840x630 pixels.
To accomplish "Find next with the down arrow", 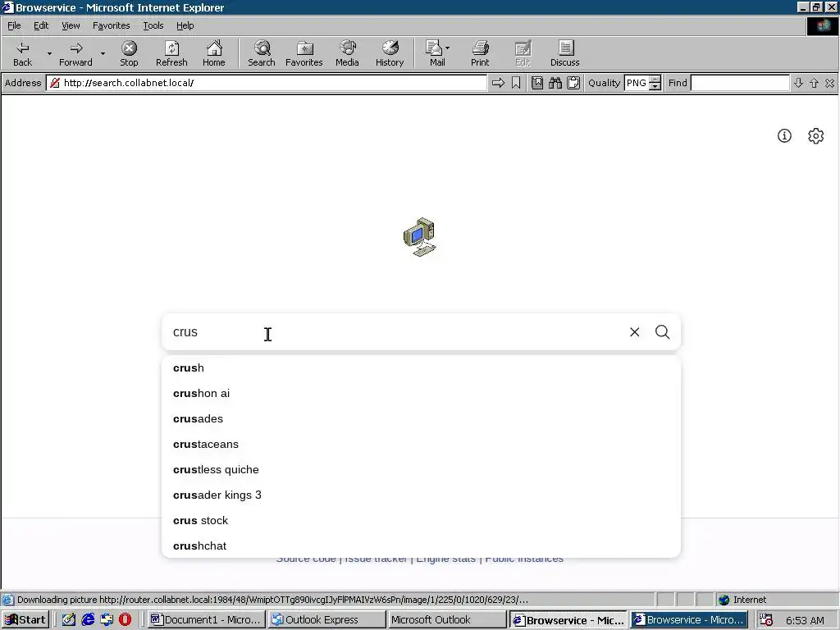I will 798,83.
